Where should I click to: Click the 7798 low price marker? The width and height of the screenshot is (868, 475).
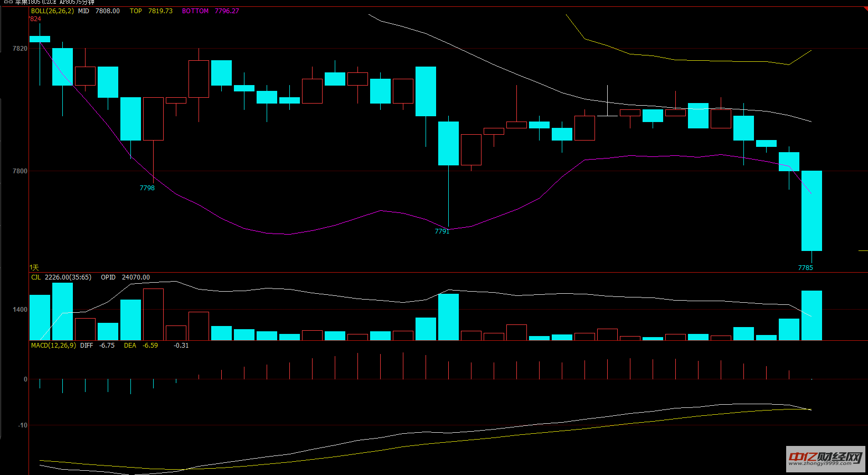tap(147, 188)
